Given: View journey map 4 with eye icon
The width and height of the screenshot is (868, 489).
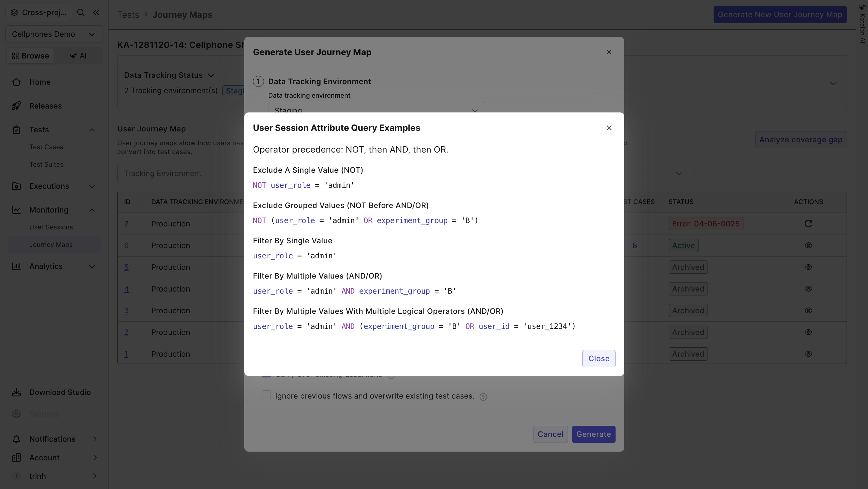Looking at the screenshot, I should point(808,289).
